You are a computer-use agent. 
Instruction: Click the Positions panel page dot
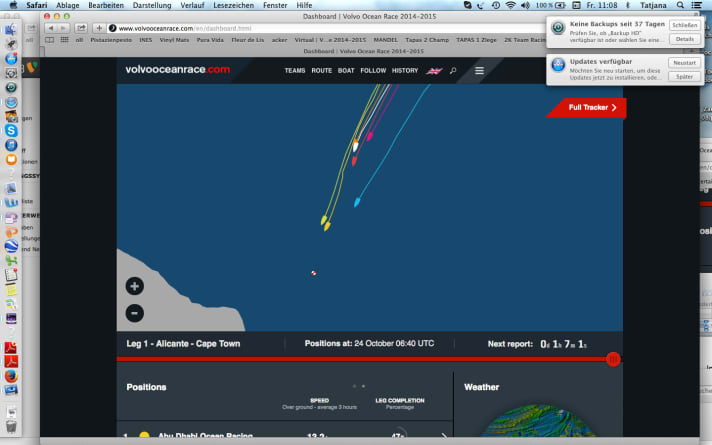(x=363, y=386)
